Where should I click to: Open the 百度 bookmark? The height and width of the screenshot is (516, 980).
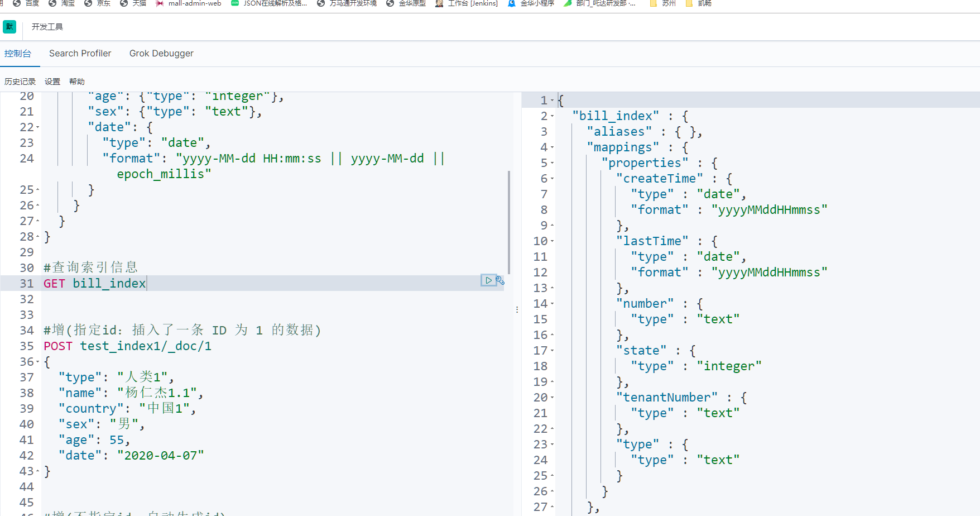point(26,3)
